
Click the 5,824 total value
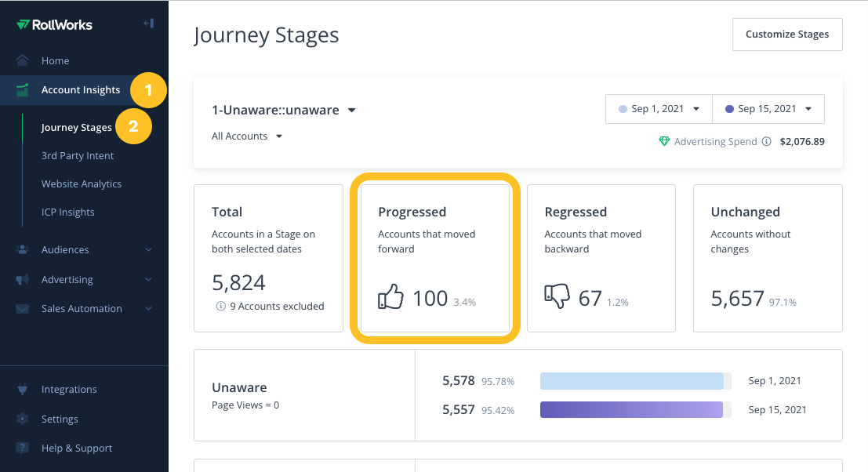(x=238, y=283)
